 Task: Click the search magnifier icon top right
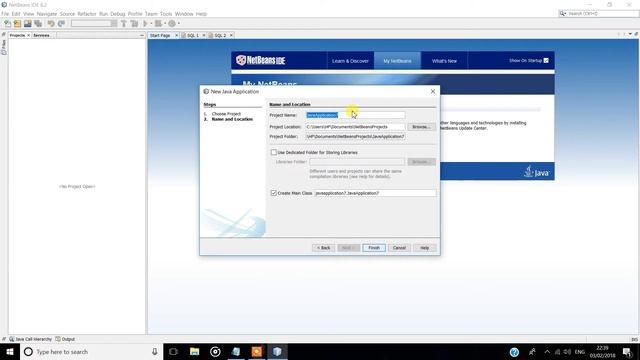click(563, 13)
